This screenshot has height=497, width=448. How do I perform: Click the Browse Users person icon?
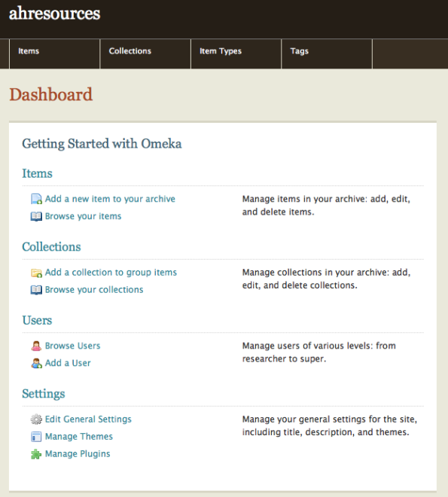[x=36, y=346]
